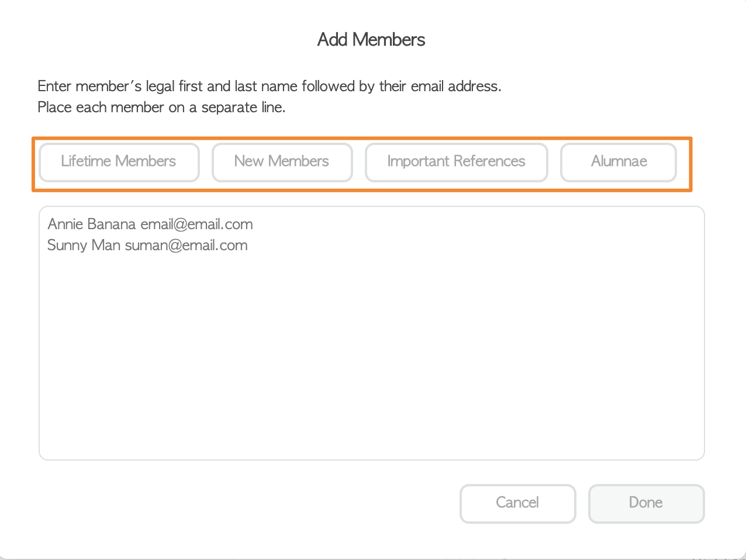Click the "Place each member" instruction line
Viewport: 746px width, 560px height.
coord(161,108)
